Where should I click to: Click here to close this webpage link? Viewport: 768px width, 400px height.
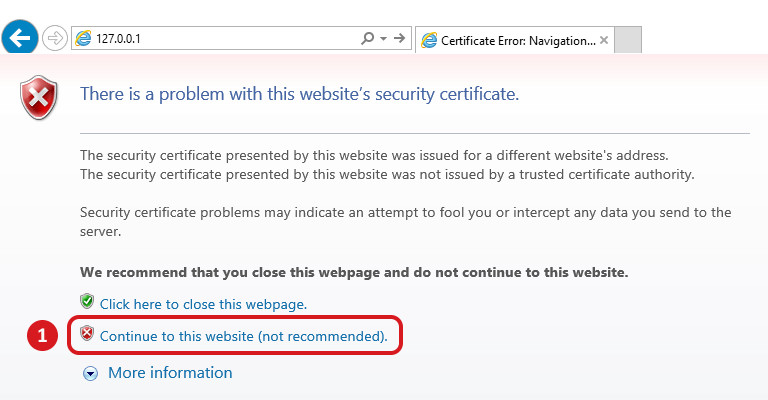tap(203, 303)
